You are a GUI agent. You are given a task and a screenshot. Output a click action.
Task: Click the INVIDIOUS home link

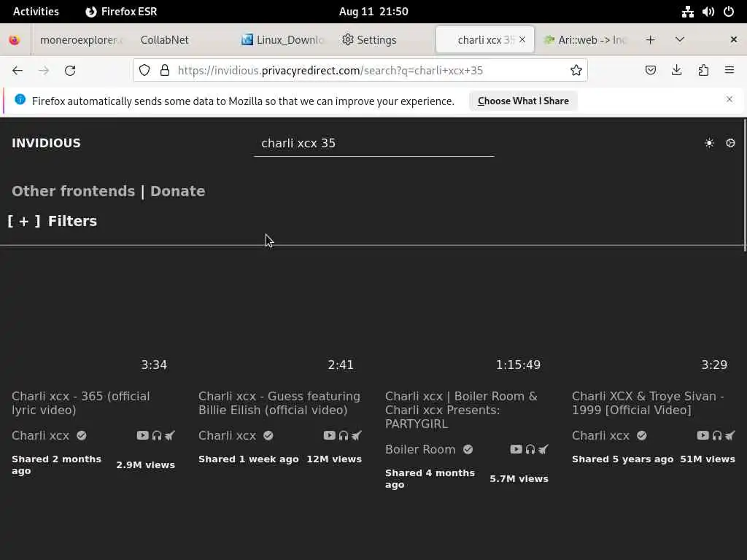[x=46, y=144]
